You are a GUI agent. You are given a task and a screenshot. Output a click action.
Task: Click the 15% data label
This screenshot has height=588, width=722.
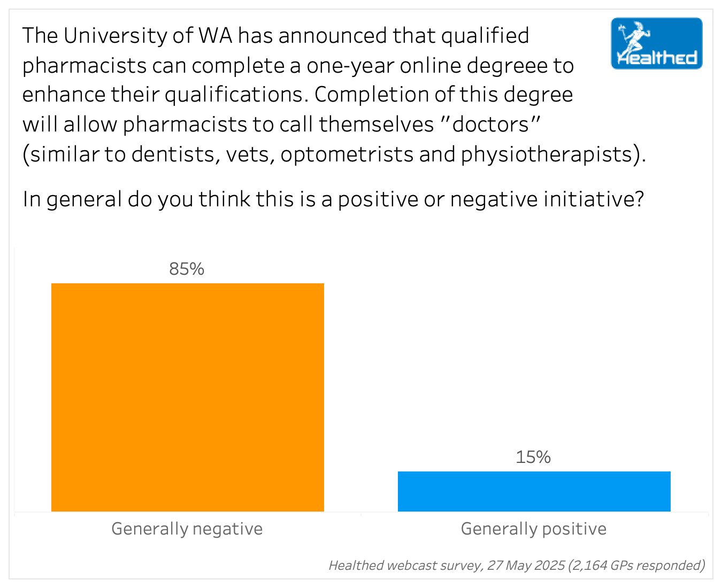[533, 457]
